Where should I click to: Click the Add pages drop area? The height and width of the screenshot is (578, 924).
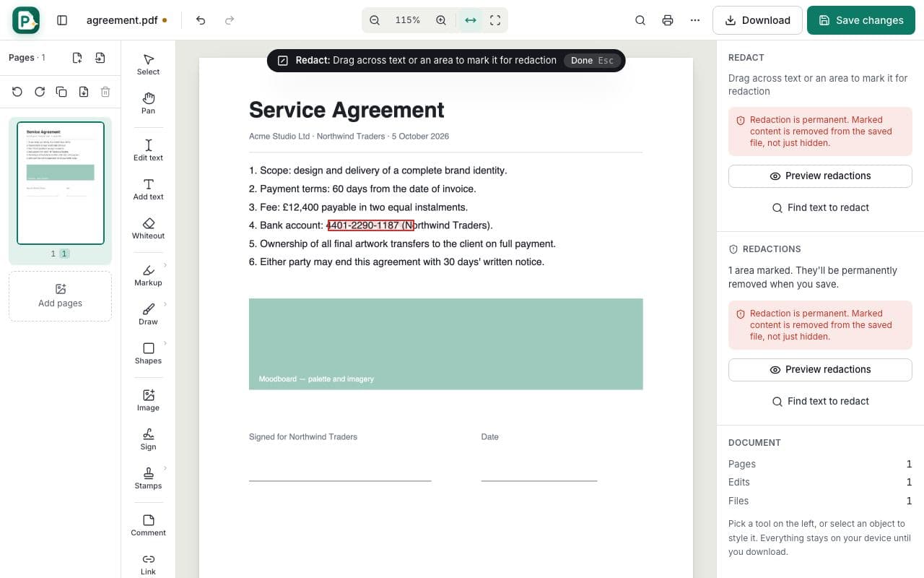coord(60,296)
